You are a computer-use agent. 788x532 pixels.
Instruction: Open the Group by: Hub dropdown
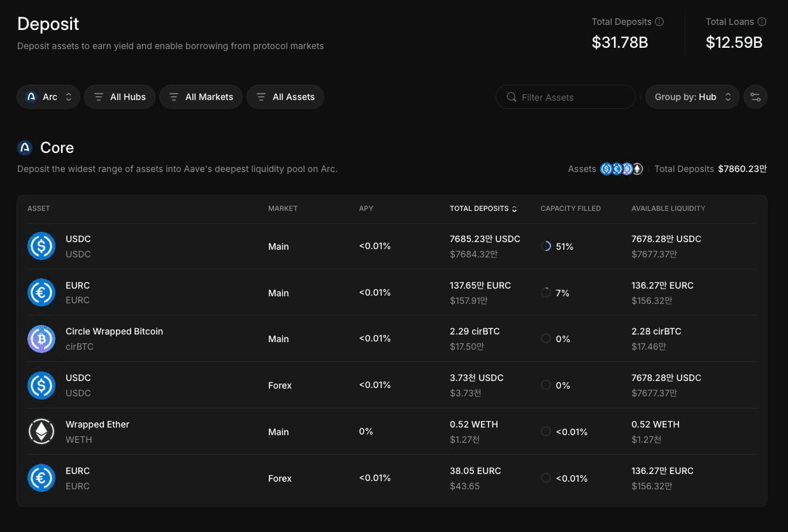692,97
